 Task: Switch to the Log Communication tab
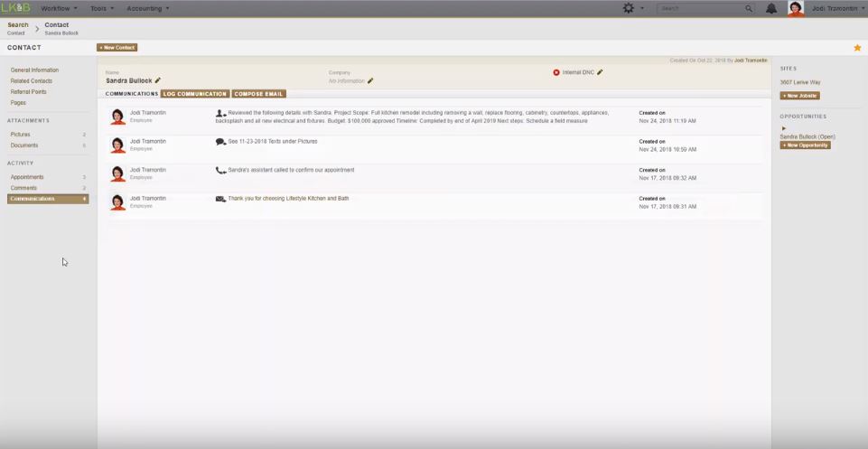click(194, 94)
